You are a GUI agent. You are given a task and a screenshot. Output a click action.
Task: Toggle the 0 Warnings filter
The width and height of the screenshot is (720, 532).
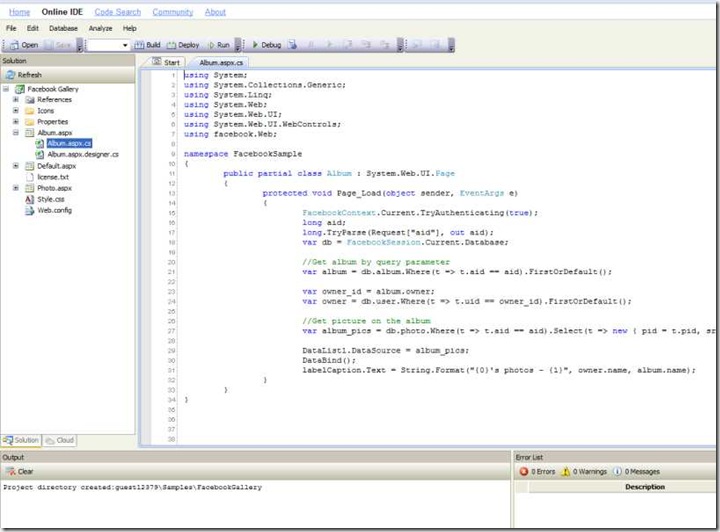[x=584, y=471]
